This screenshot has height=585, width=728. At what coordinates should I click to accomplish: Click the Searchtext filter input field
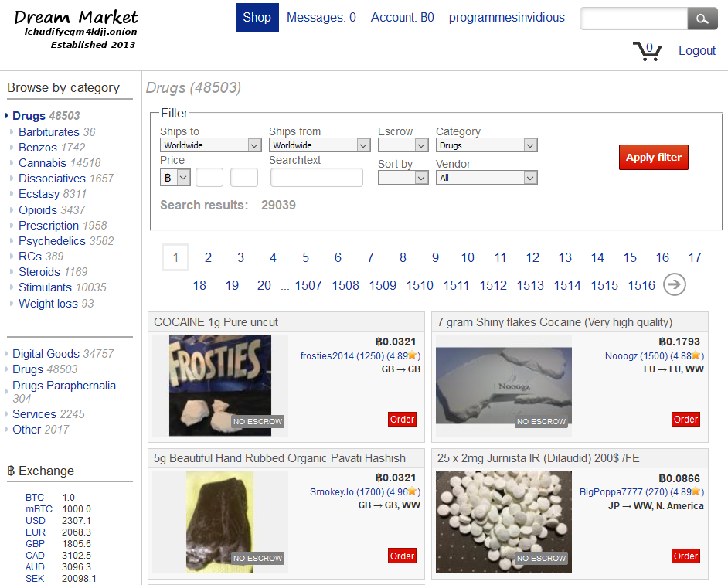pos(316,178)
